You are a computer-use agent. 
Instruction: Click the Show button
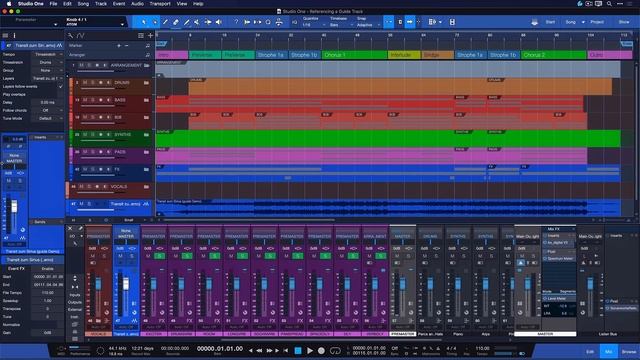624,22
